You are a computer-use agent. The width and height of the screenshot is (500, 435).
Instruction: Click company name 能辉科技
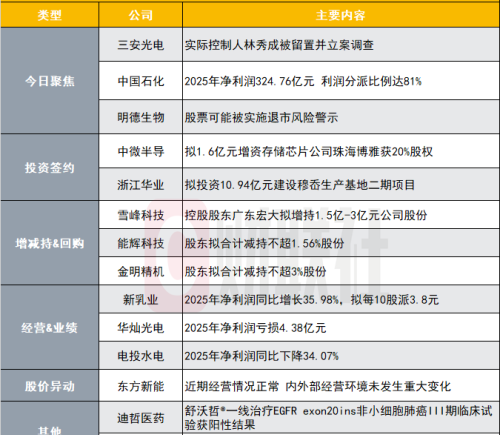pyautogui.click(x=141, y=243)
